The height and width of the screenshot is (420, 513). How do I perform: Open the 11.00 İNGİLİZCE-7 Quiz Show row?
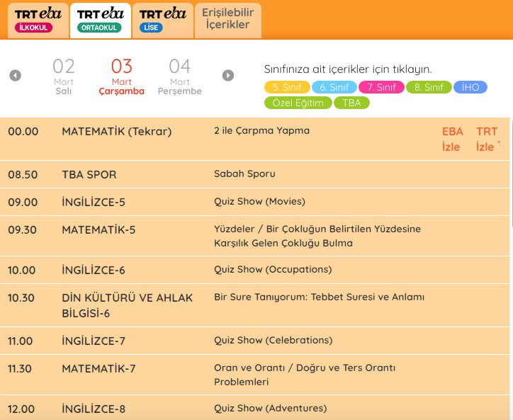pos(255,341)
